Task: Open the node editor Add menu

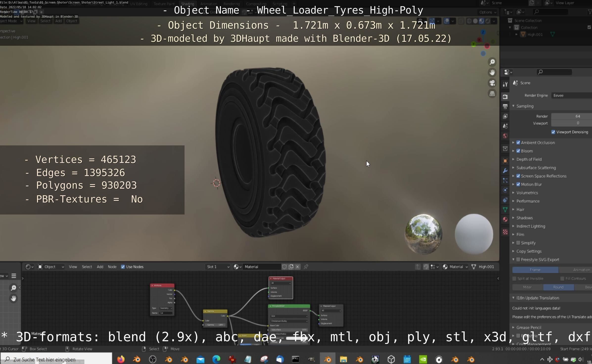Action: point(100,267)
